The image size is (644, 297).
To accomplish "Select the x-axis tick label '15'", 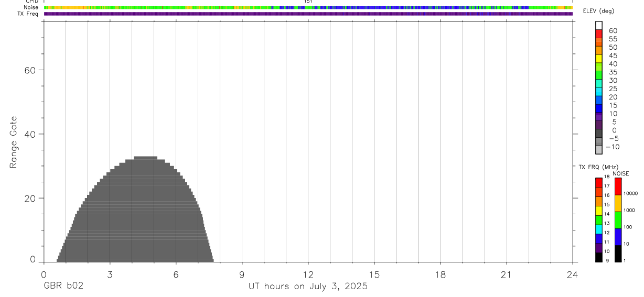I will [374, 274].
